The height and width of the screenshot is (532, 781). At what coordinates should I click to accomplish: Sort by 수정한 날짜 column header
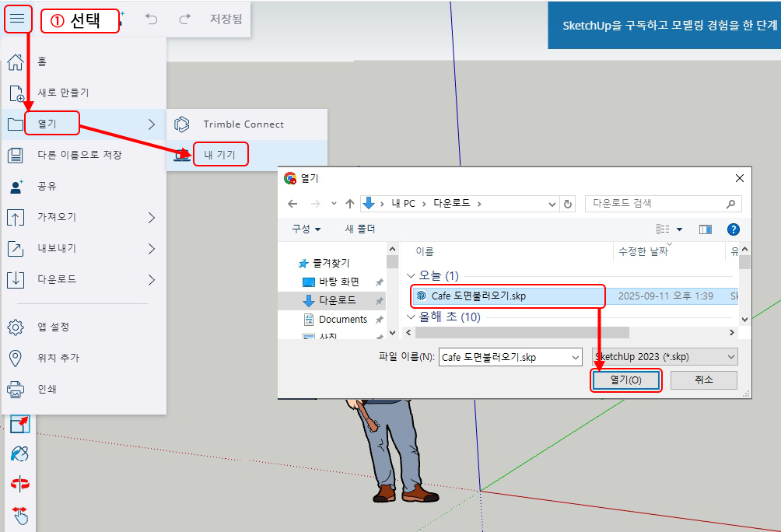[x=643, y=251]
